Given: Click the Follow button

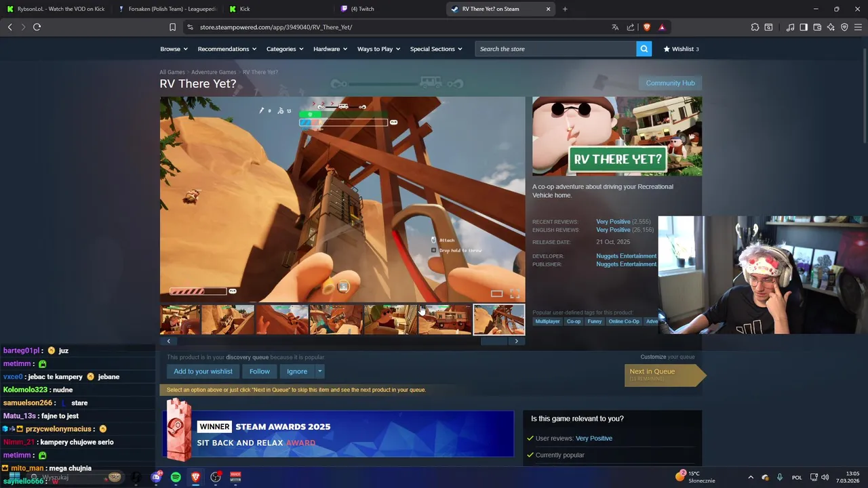Looking at the screenshot, I should [259, 371].
